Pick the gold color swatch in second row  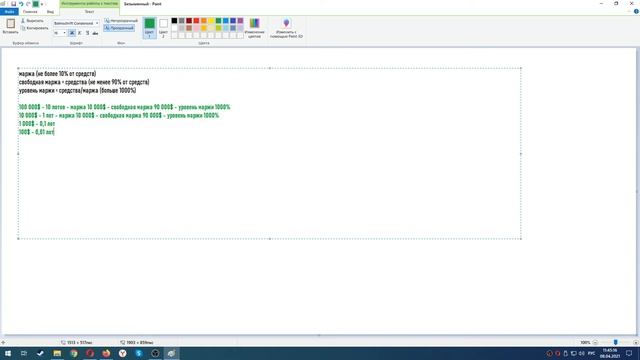tap(204, 28)
